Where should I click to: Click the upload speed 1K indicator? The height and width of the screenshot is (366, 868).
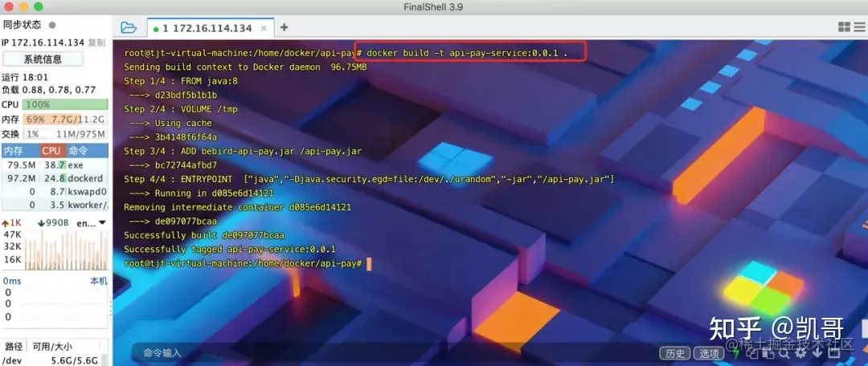(x=11, y=223)
